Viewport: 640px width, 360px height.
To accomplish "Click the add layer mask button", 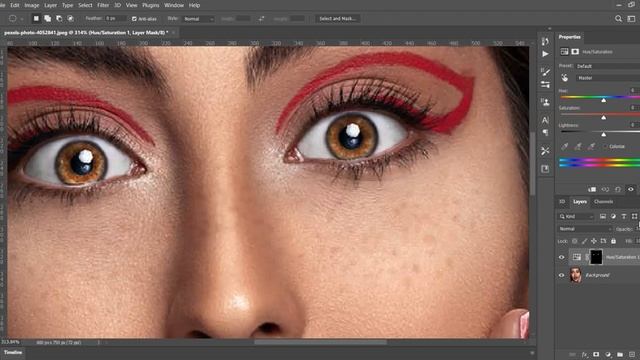I will tap(596, 355).
